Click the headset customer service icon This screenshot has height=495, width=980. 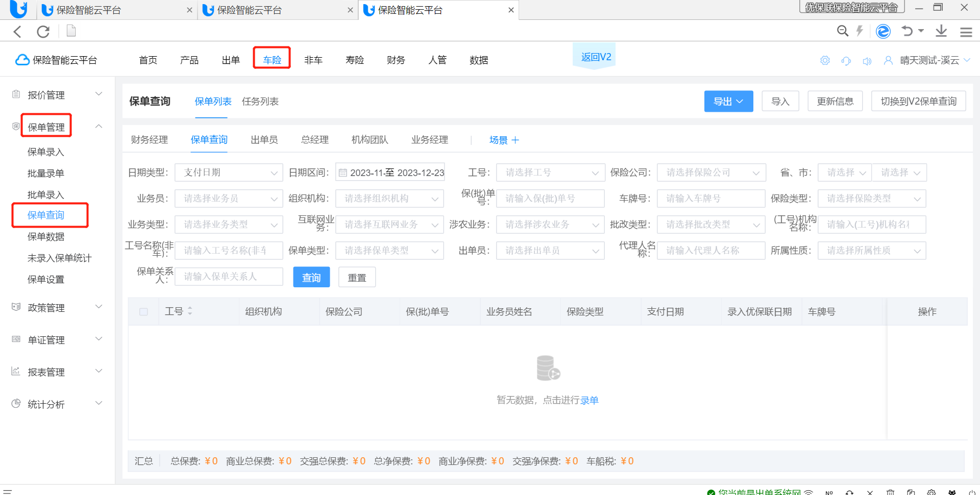click(x=846, y=61)
